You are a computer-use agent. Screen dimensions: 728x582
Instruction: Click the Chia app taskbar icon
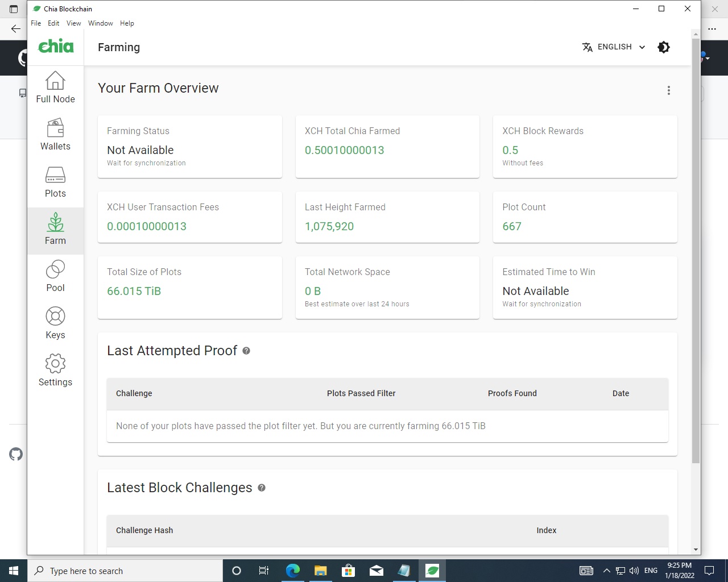[432, 571]
